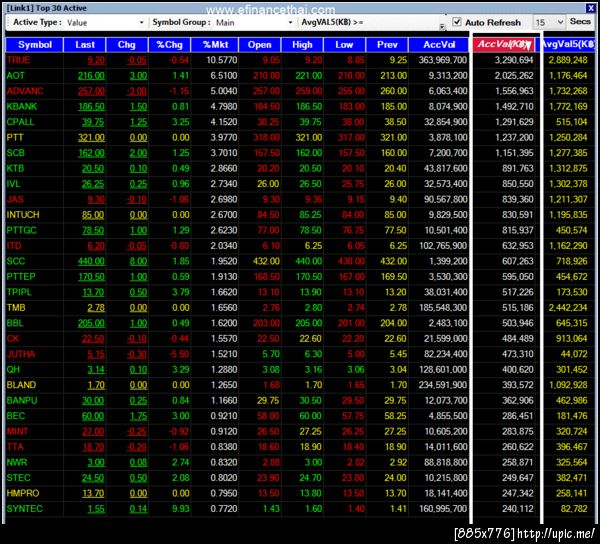600x544 pixels.
Task: Select the SCC symbol
Action: tap(16, 261)
